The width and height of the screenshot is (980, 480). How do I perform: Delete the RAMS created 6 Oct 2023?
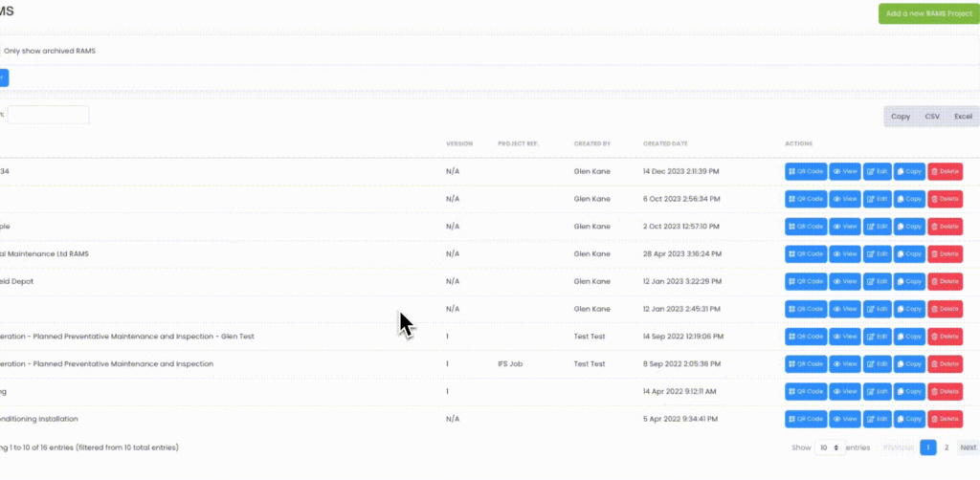(x=945, y=199)
